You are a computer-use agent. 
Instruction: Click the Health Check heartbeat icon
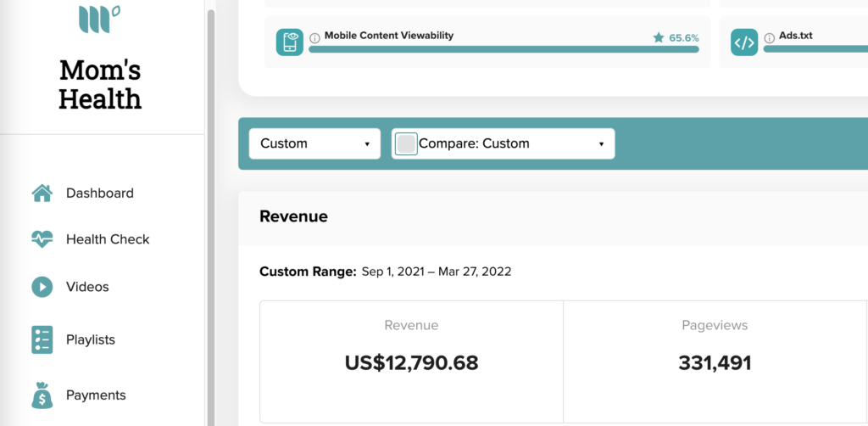pos(42,239)
